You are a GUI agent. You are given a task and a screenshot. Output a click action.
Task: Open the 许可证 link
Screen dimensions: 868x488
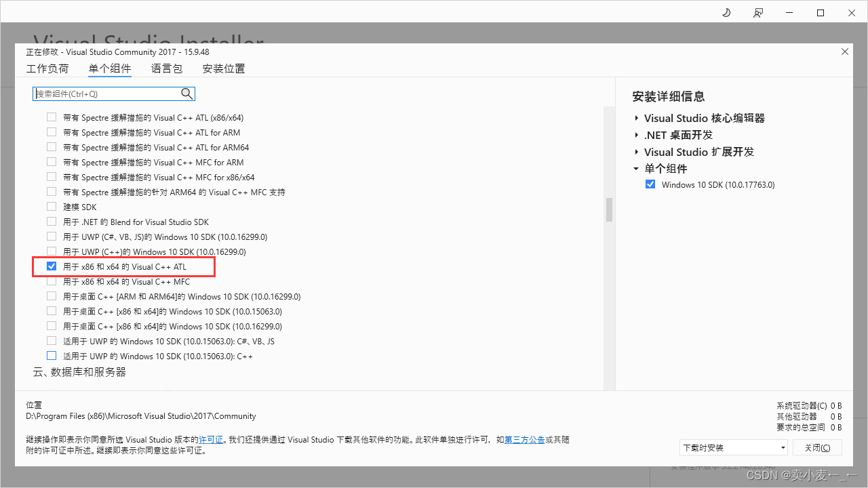211,440
